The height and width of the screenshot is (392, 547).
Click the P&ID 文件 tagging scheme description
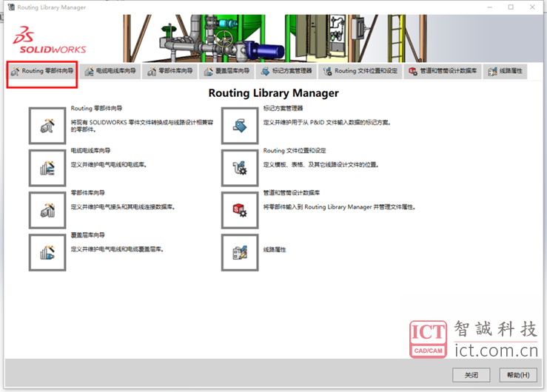[x=327, y=122]
